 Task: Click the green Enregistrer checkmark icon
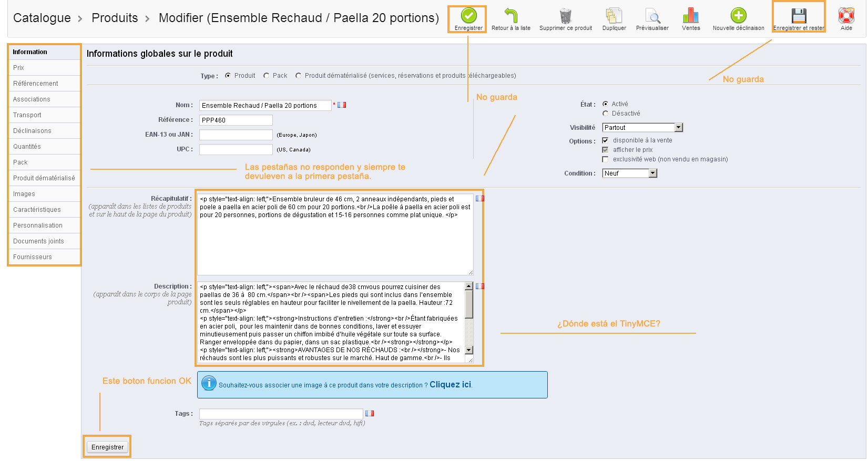[x=468, y=15]
